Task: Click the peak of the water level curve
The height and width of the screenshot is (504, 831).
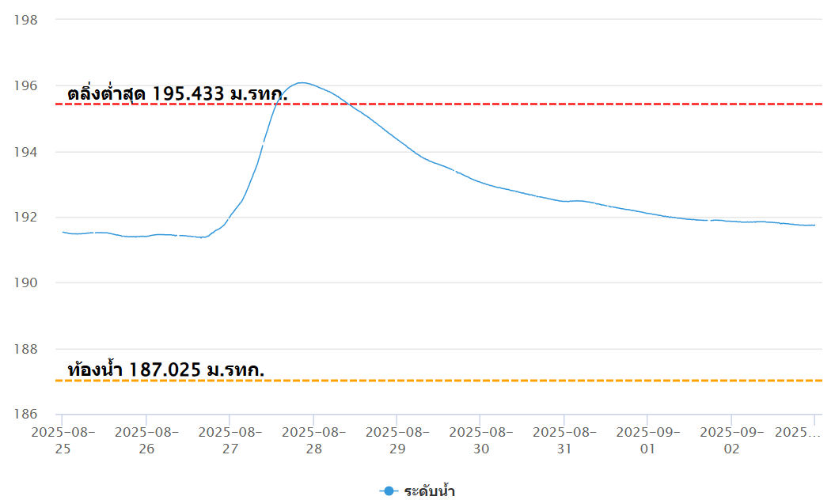Action: (x=302, y=82)
